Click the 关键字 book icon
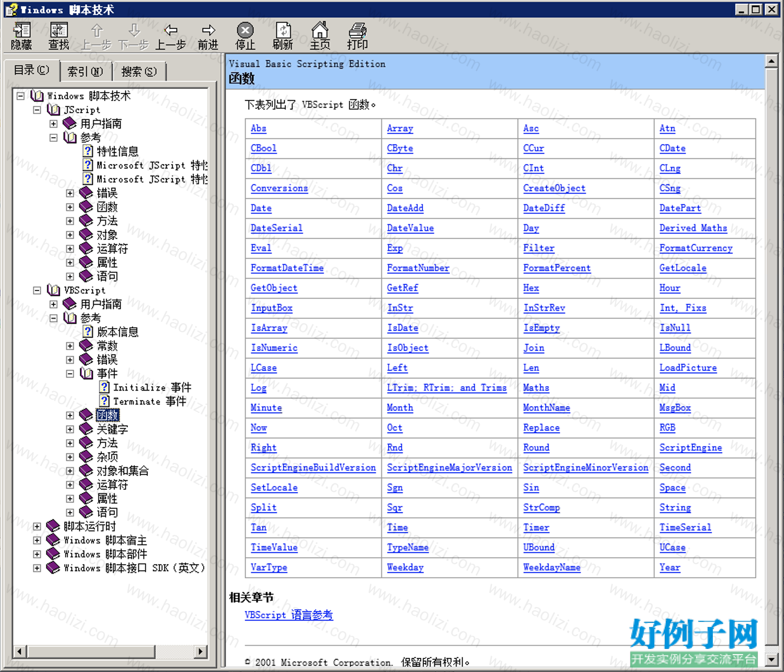Image resolution: width=784 pixels, height=672 pixels. (x=86, y=429)
